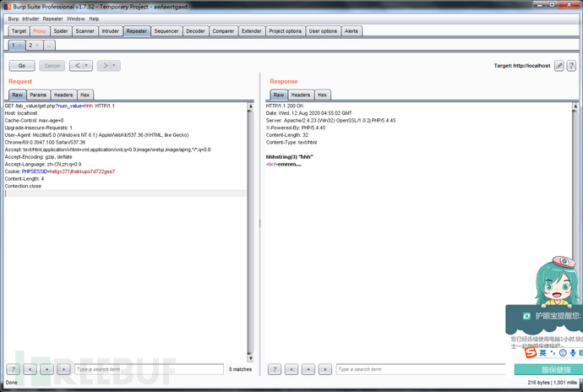Select the Request Hex tab
Image resolution: width=583 pixels, height=392 pixels.
tap(84, 95)
